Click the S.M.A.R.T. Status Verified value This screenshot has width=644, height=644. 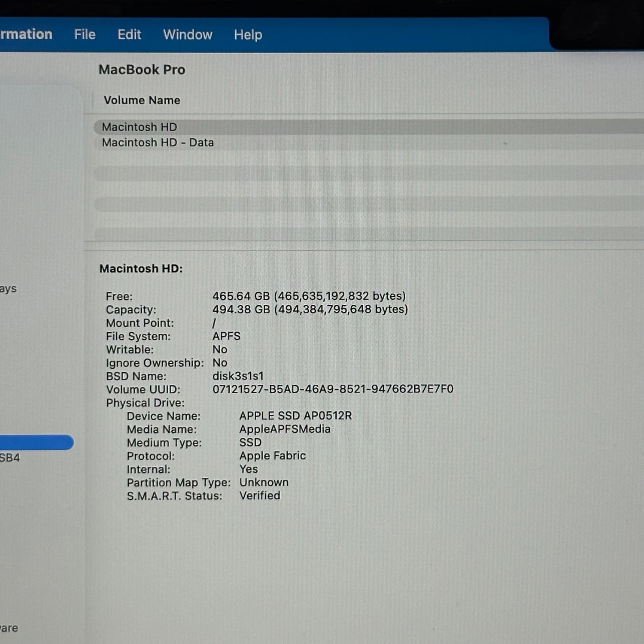coord(260,495)
